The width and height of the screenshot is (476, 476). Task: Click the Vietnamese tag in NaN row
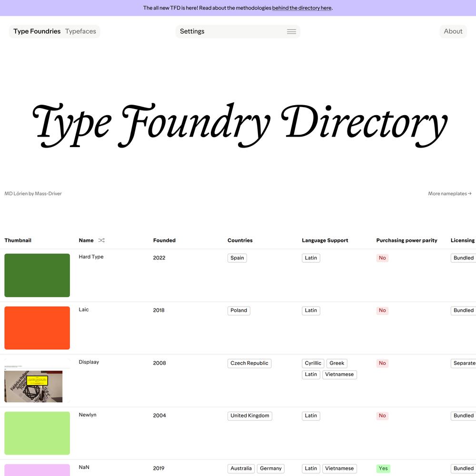[339, 468]
